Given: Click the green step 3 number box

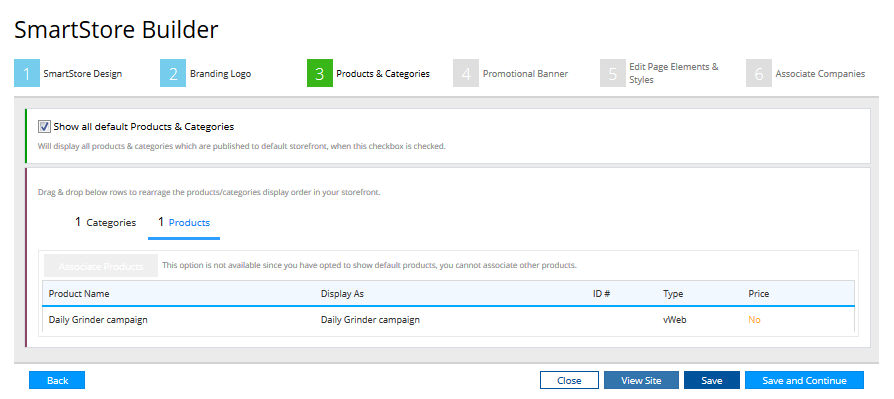Looking at the screenshot, I should (x=319, y=74).
